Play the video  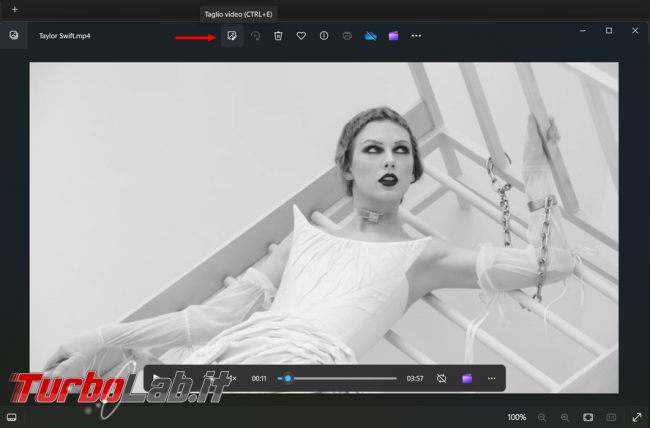[156, 378]
